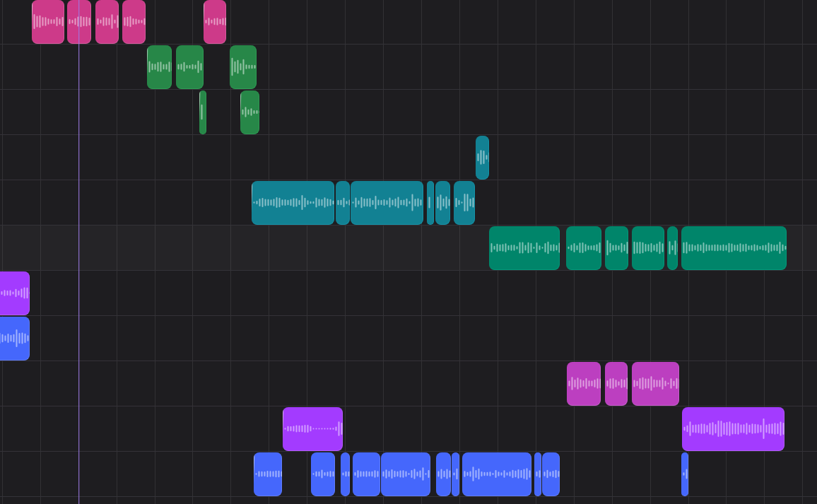Select the wider green clip on the third track
The width and height of the screenshot is (817, 504).
point(249,112)
